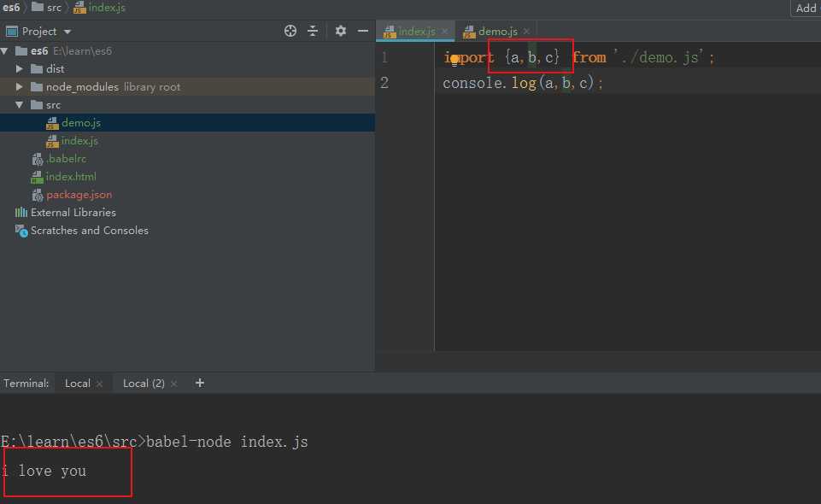Close the Local terminal tab
The width and height of the screenshot is (821, 504).
coord(99,384)
